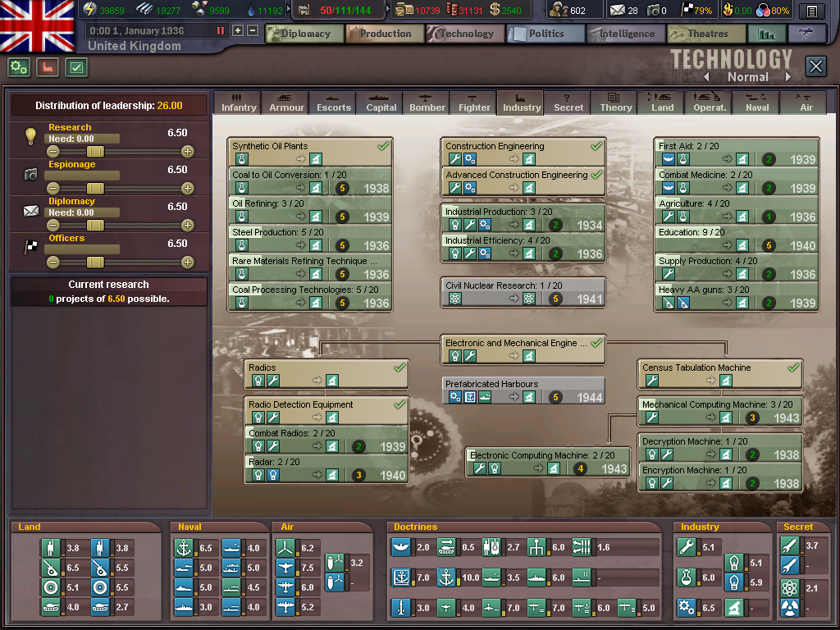This screenshot has width=840, height=630.
Task: Click the Research leadership slider handle
Action: (x=95, y=152)
